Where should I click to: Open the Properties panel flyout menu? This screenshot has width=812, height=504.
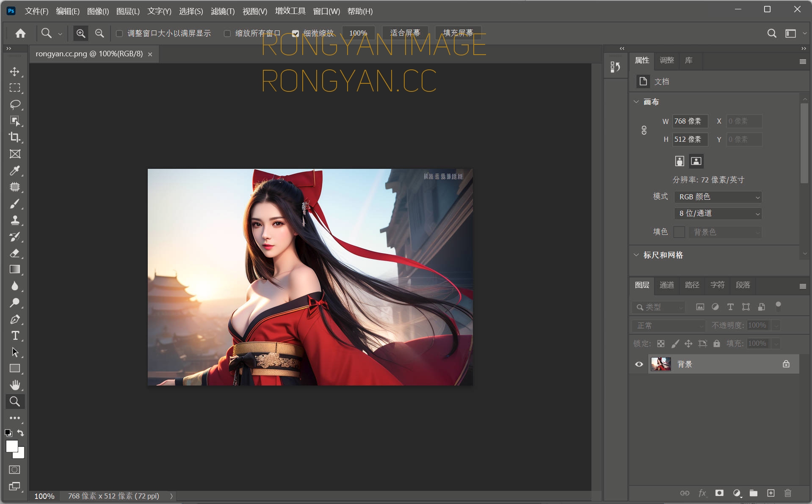click(x=802, y=61)
